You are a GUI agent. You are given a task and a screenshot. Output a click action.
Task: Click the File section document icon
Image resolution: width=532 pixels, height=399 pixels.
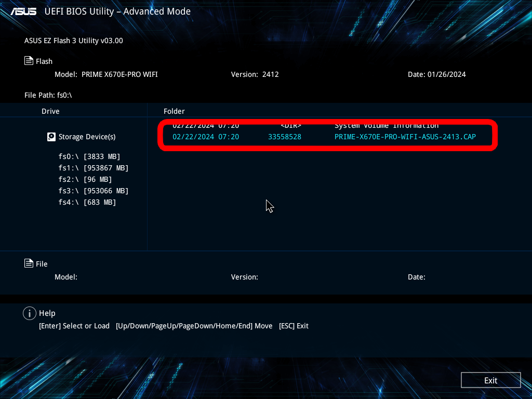(29, 263)
